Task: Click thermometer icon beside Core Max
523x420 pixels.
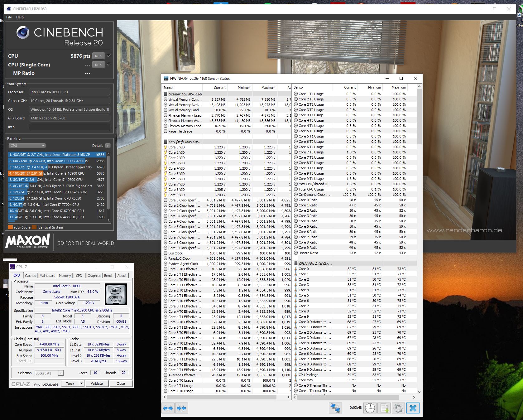Action: click(x=296, y=380)
